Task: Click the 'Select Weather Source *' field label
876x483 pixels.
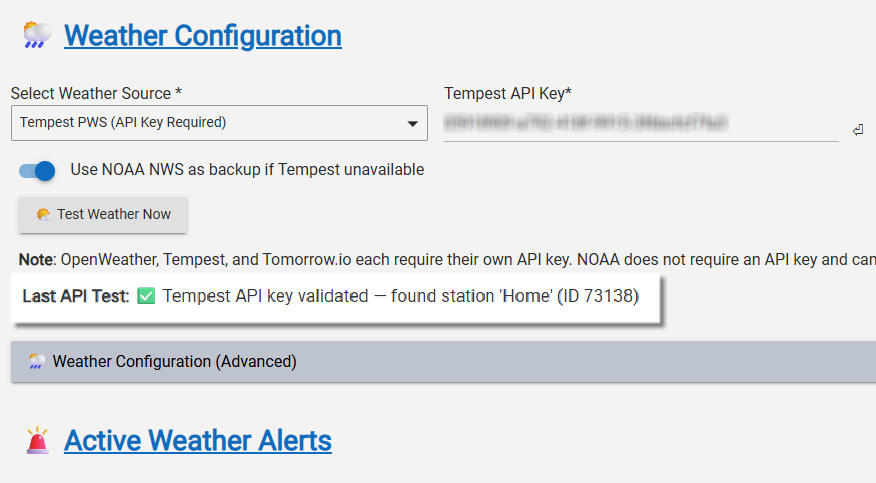Action: click(x=96, y=93)
